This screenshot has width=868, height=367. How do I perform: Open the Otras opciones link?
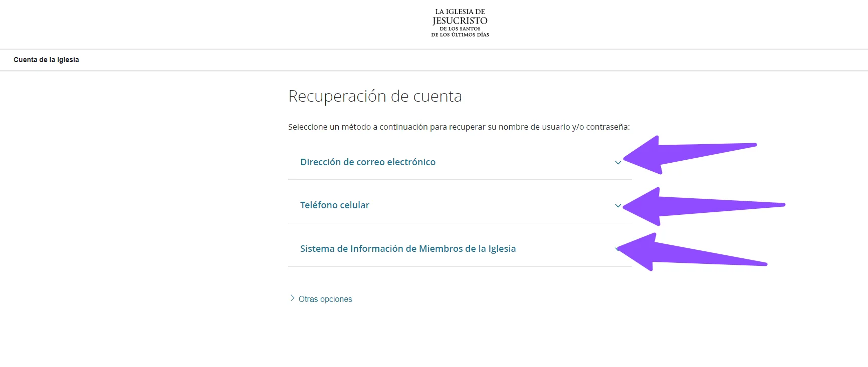325,299
